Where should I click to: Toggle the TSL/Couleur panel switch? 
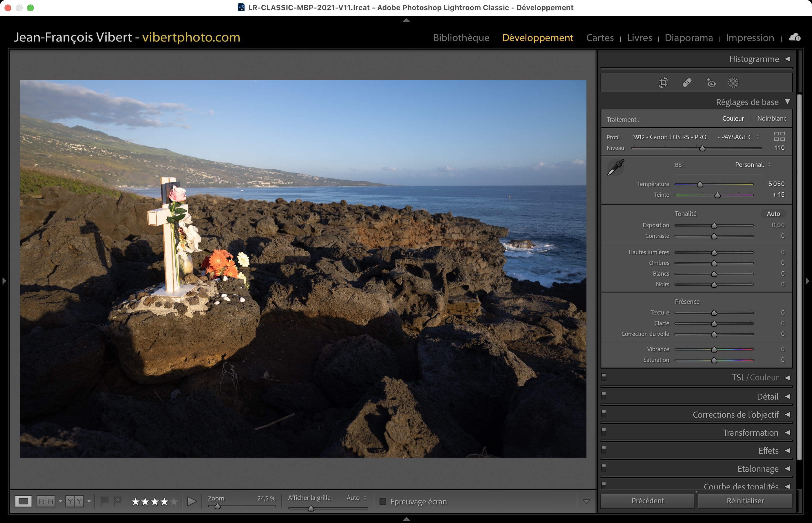[x=604, y=377]
